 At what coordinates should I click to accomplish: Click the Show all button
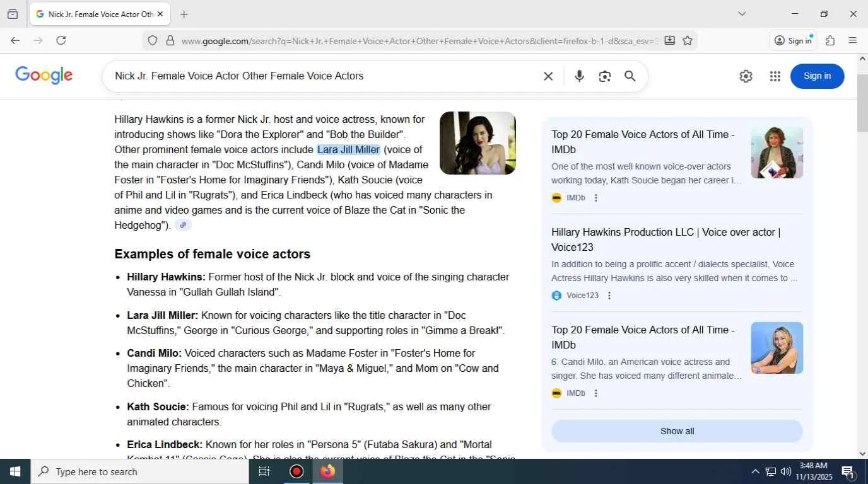pos(677,431)
